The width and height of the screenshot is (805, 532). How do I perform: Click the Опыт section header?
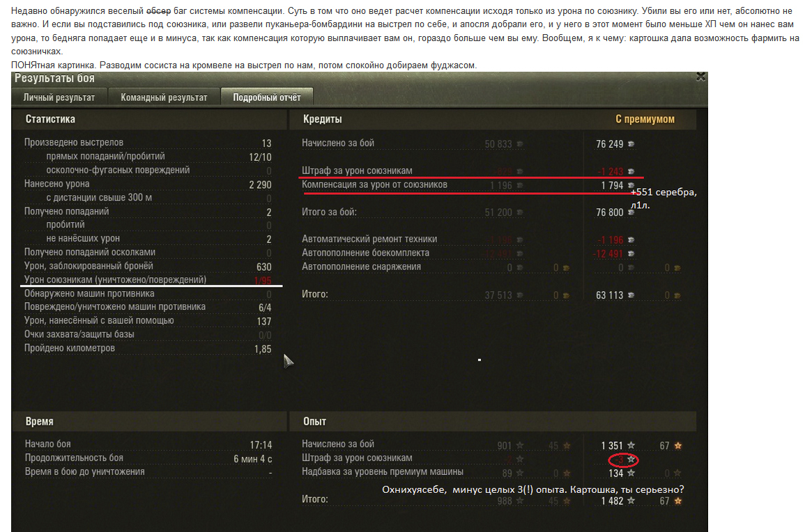315,421
